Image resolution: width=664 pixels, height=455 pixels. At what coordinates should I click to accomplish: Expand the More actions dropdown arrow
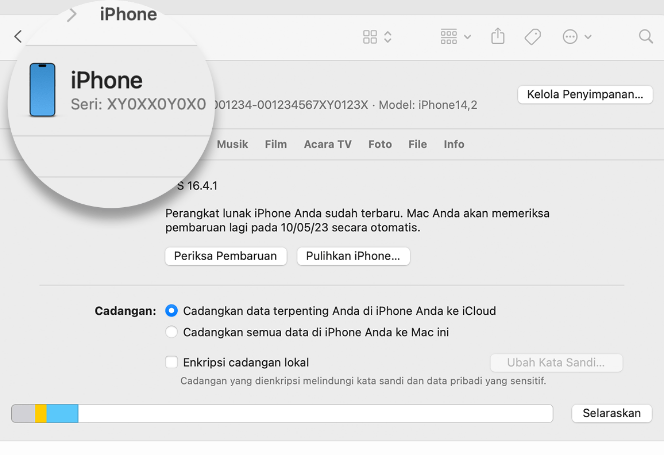coord(588,37)
